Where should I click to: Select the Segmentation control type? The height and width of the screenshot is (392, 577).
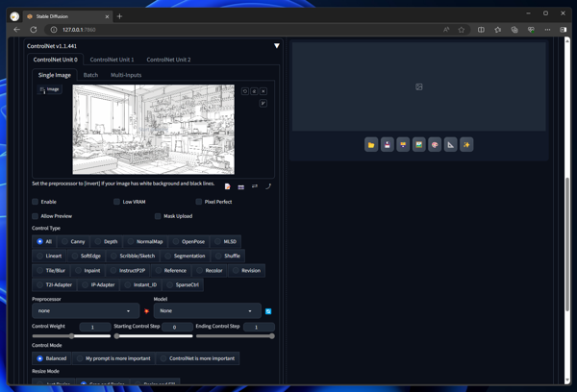point(185,256)
